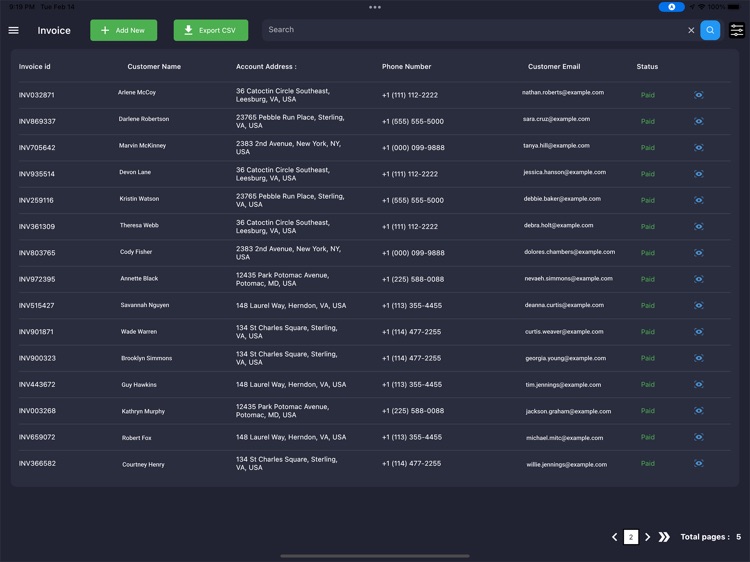View invoice INV259116 with eye icon
The image size is (750, 562).
698,200
